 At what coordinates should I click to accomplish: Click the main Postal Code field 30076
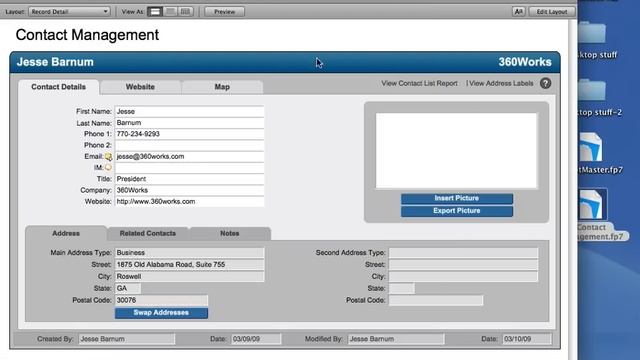[161, 300]
